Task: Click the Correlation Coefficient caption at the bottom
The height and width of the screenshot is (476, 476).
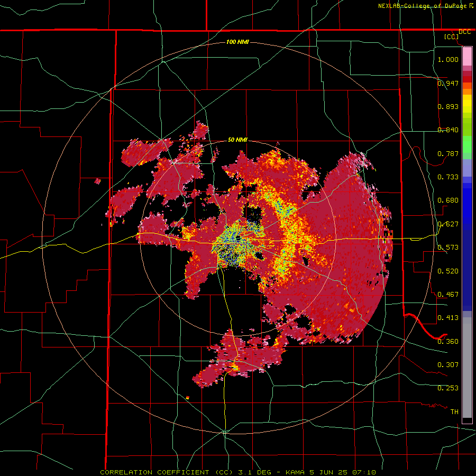Action: point(238,472)
